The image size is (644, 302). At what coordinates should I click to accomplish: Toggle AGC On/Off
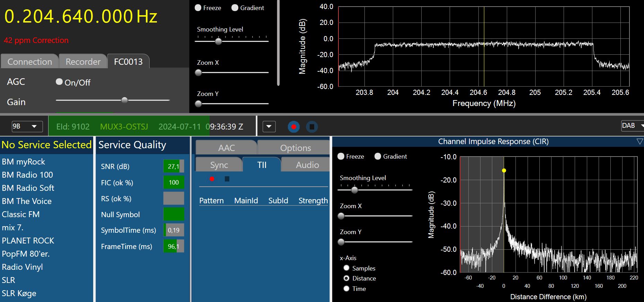pyautogui.click(x=59, y=82)
